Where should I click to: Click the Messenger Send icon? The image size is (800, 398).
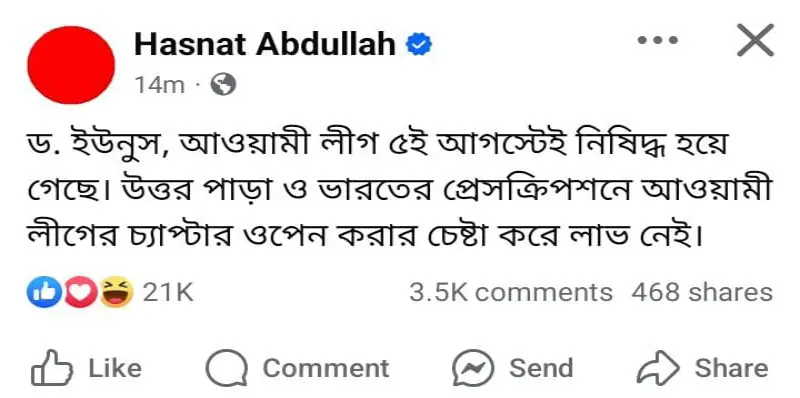473,367
